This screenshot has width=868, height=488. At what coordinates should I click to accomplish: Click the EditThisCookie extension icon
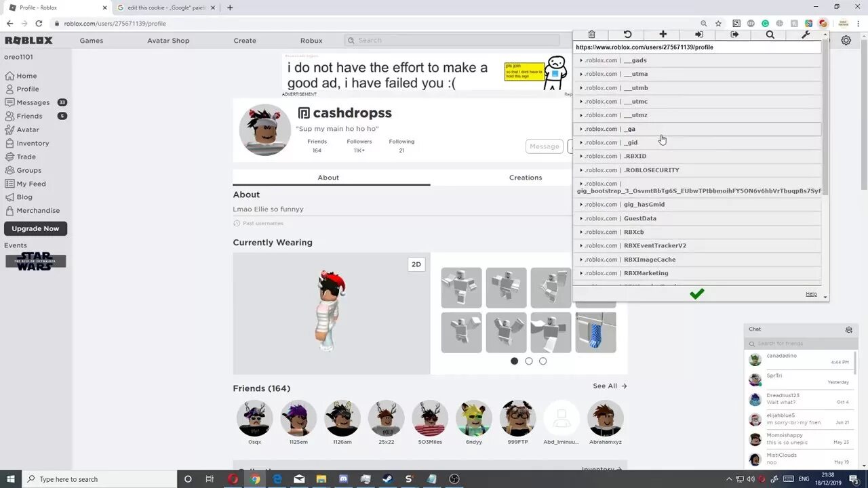(x=823, y=24)
